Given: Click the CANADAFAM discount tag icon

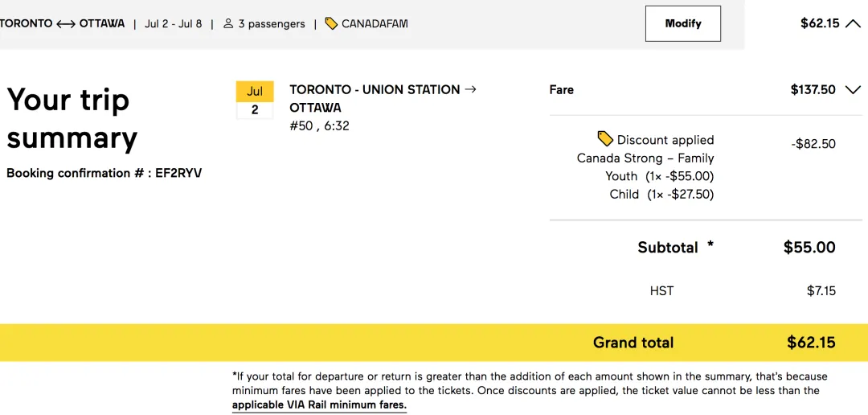Looking at the screenshot, I should [331, 23].
